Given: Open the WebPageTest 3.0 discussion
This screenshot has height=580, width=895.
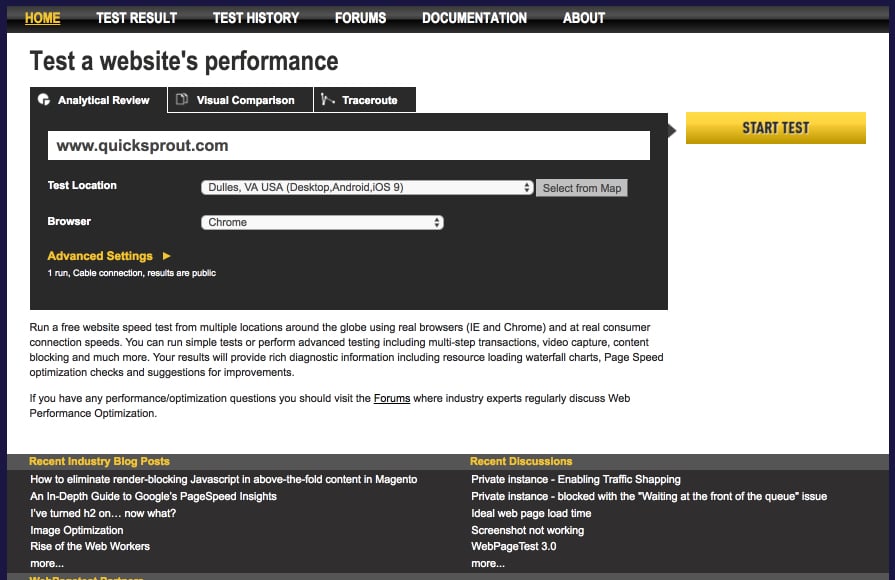Looking at the screenshot, I should [x=514, y=546].
